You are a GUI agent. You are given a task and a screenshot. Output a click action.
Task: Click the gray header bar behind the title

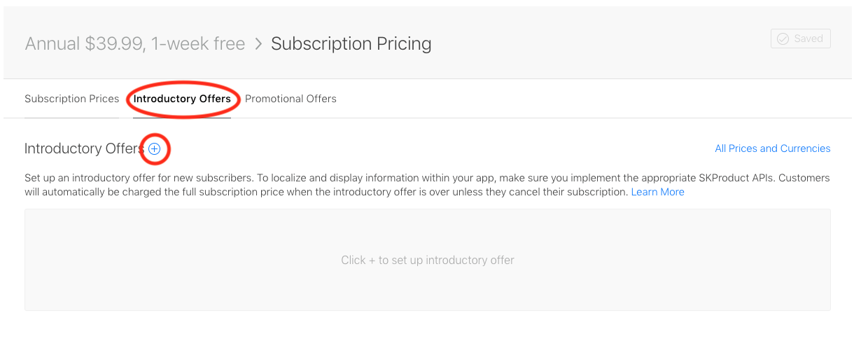(428, 43)
